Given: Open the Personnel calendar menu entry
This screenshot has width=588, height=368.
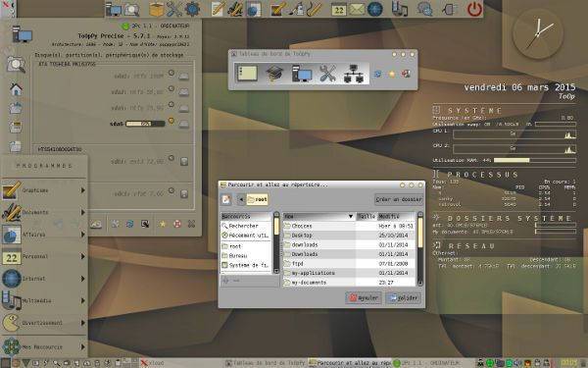Looking at the screenshot, I should point(44,256).
